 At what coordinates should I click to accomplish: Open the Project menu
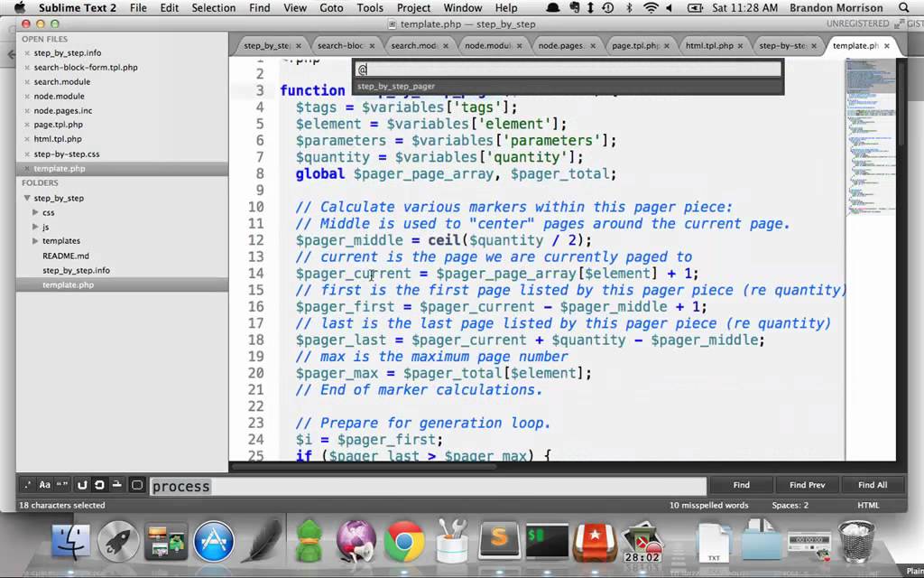coord(413,8)
